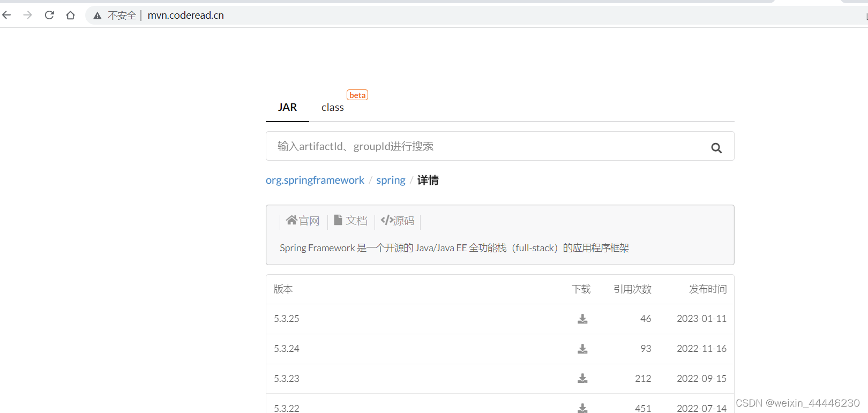Click release date 2023-01-11

(702, 319)
